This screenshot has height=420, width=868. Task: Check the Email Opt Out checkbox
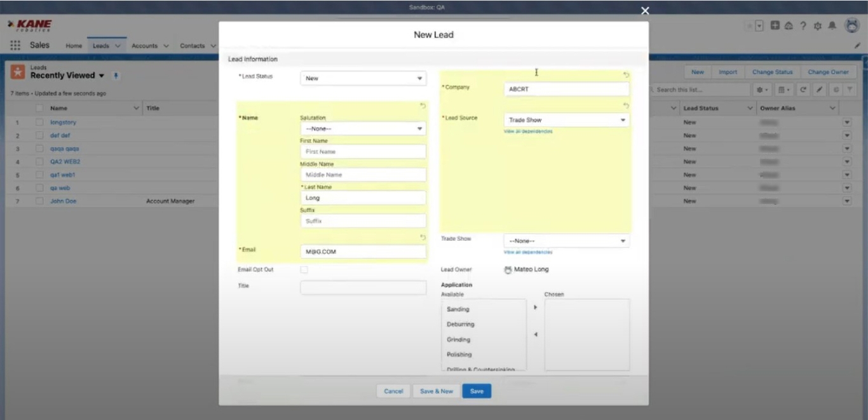(x=304, y=270)
